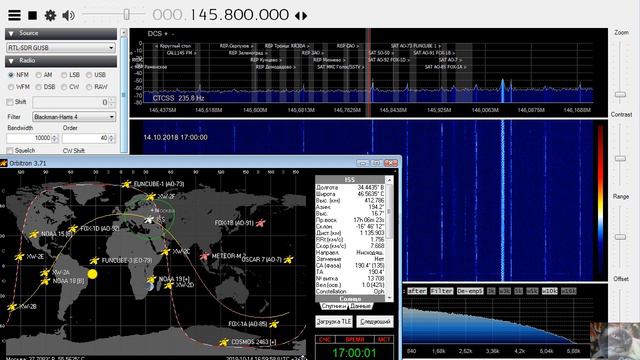Click the Загрузка TLE button
The height and width of the screenshot is (360, 640).
333,322
